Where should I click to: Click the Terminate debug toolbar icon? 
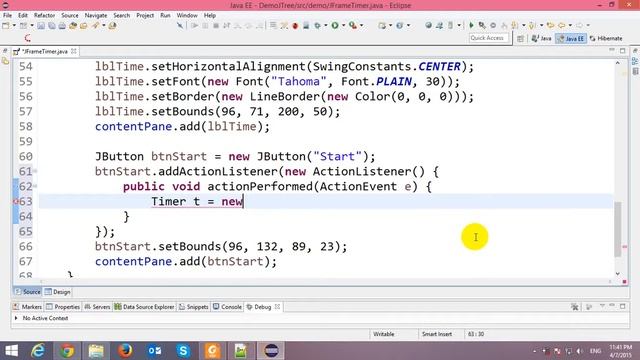tap(216, 25)
